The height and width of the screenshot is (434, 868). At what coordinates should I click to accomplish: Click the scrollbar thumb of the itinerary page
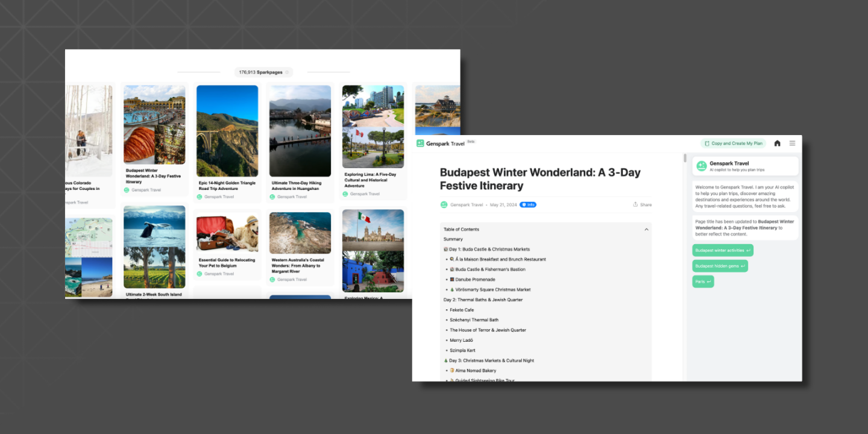684,158
